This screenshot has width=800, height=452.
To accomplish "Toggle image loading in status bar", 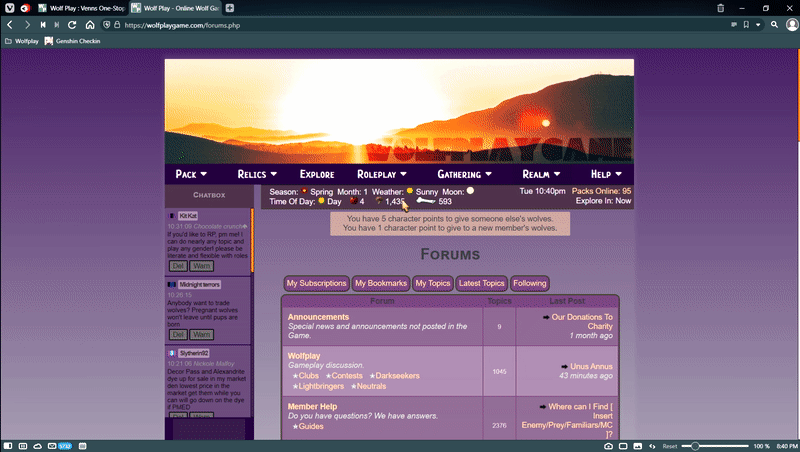I will tap(638, 446).
